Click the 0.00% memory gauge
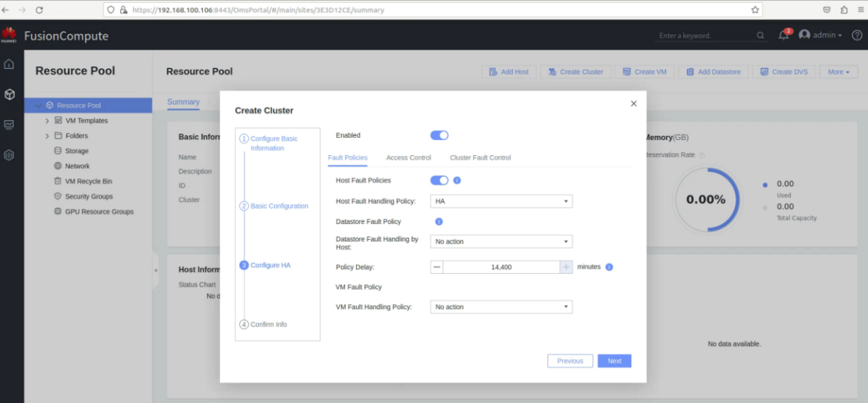868x403 pixels. click(x=706, y=200)
